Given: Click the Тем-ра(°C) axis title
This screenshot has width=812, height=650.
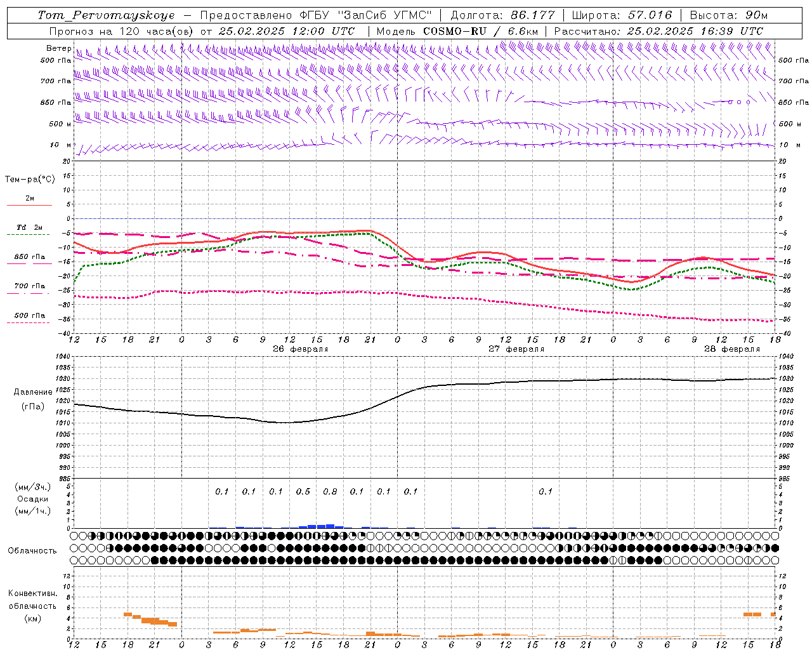Looking at the screenshot, I should tap(30, 180).
